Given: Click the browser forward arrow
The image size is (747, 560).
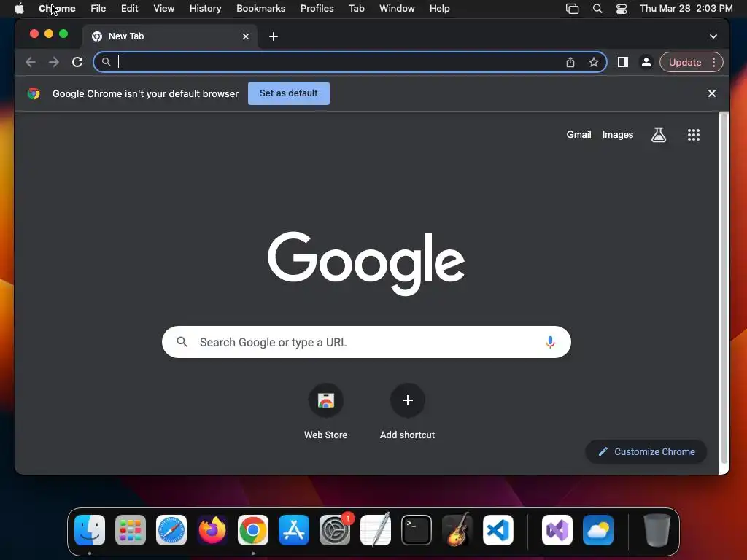Looking at the screenshot, I should coord(54,62).
